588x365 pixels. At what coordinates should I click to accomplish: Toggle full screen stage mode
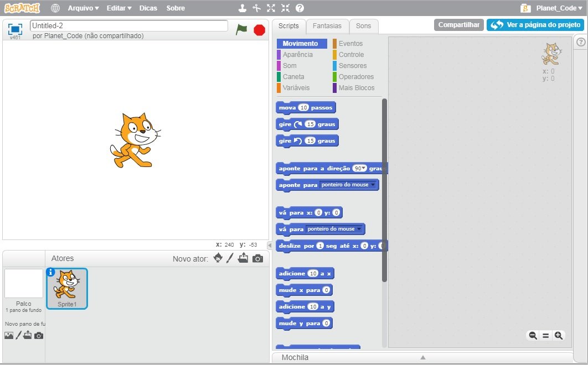click(16, 29)
